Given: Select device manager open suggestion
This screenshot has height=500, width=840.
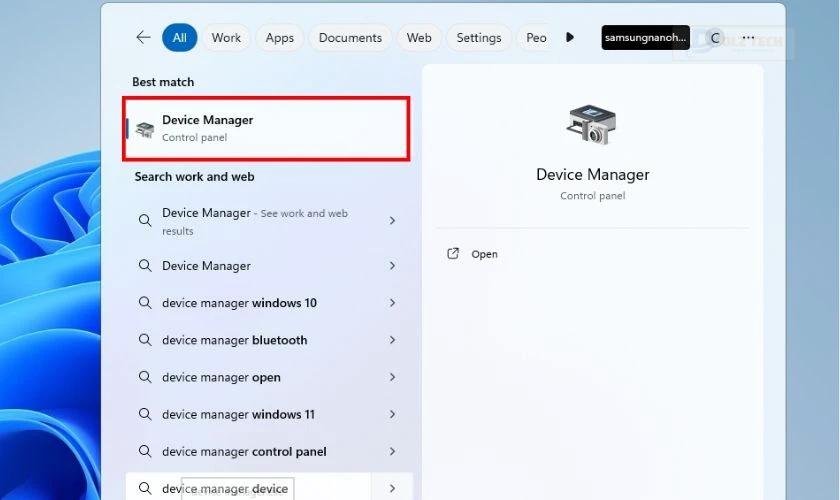Looking at the screenshot, I should (221, 377).
